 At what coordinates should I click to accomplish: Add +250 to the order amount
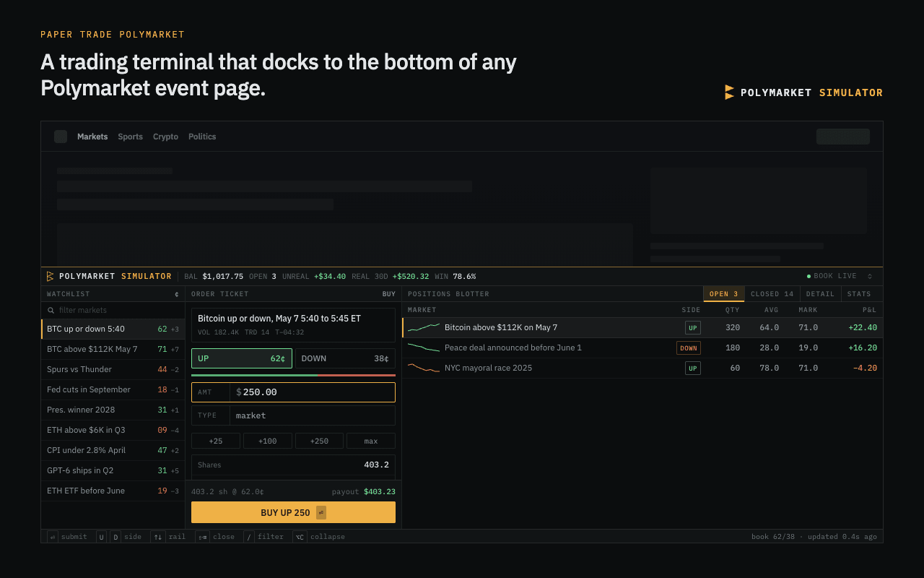(x=319, y=441)
